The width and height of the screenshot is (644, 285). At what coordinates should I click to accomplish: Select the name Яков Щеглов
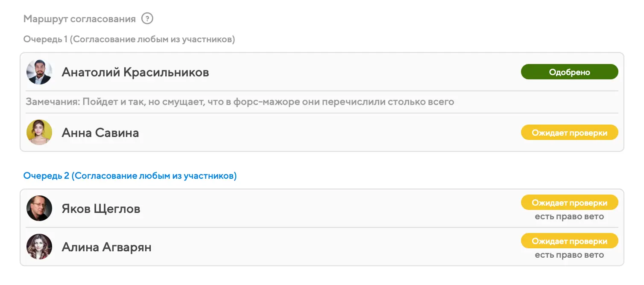[x=101, y=209]
